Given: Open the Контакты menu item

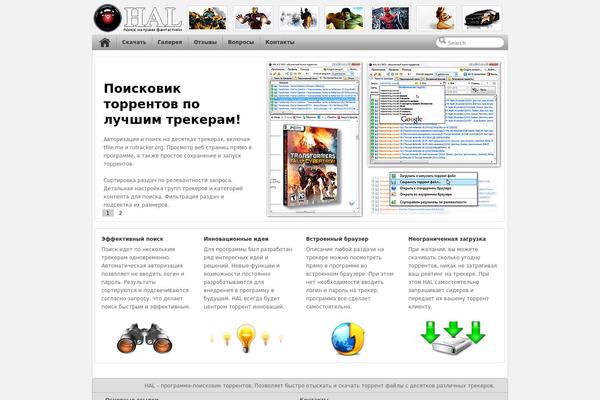Looking at the screenshot, I should pyautogui.click(x=280, y=42).
